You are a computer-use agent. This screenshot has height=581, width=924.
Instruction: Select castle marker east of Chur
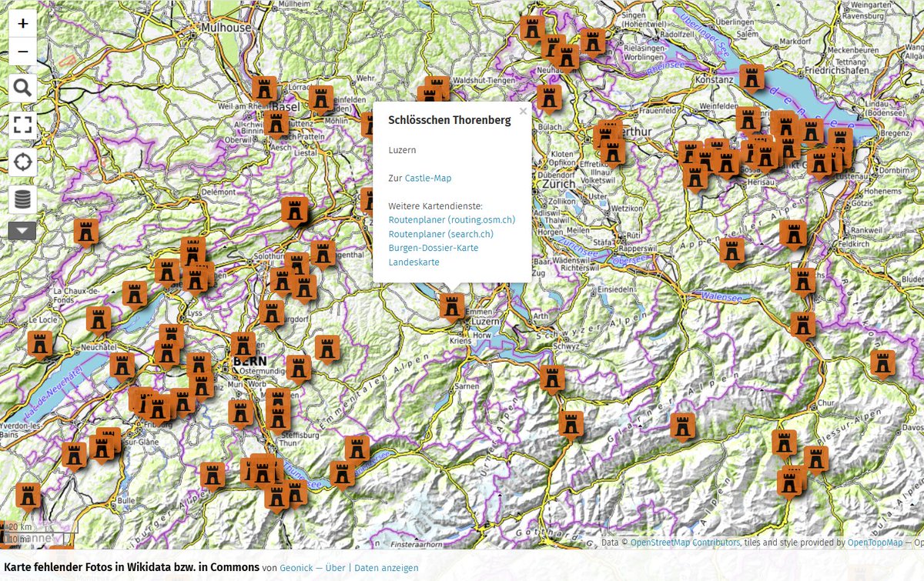[882, 363]
